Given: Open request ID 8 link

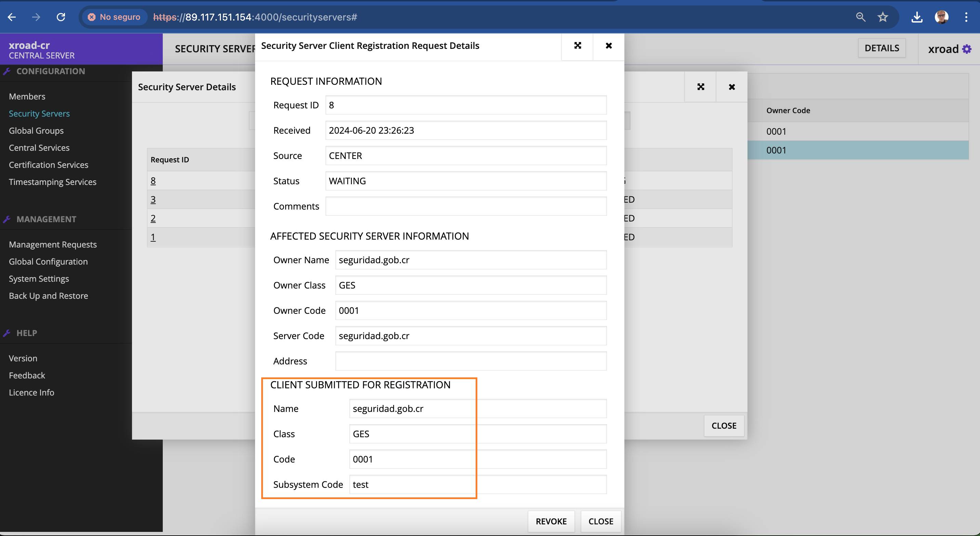Looking at the screenshot, I should coord(153,181).
